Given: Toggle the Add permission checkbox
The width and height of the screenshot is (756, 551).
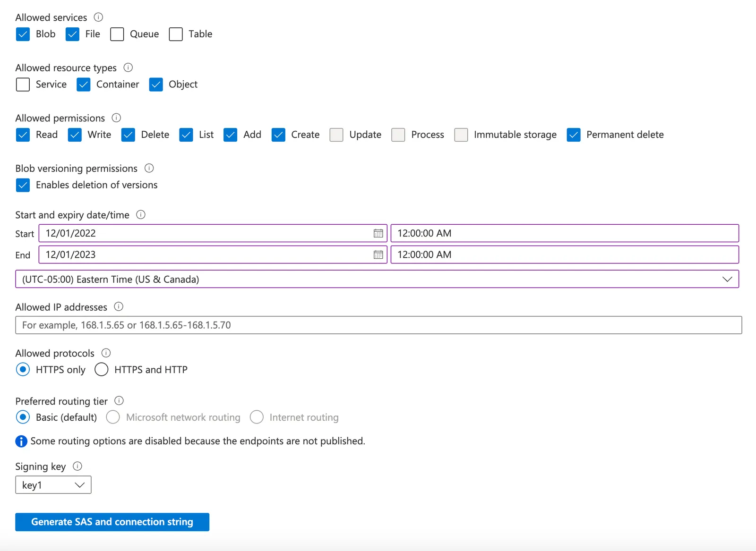Looking at the screenshot, I should click(x=231, y=135).
